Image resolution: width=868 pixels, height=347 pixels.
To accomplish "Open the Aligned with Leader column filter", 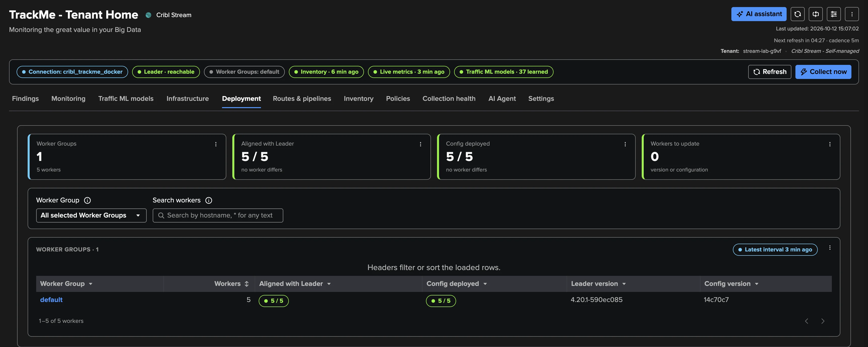I will (329, 284).
